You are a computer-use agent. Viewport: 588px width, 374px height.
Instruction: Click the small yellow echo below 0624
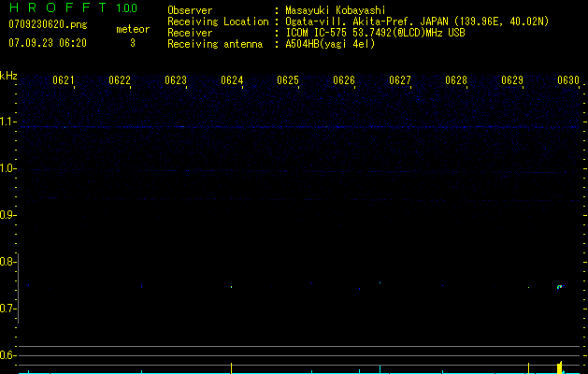coord(232,287)
